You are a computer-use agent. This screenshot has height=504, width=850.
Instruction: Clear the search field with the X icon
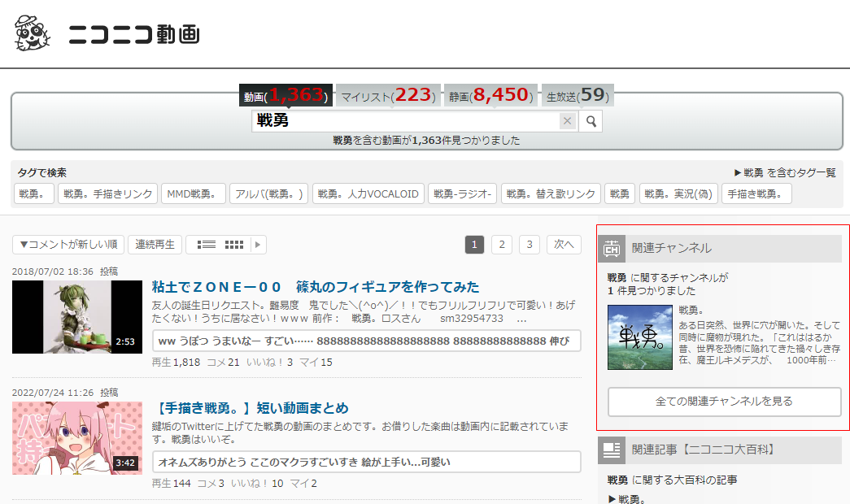[x=567, y=121]
